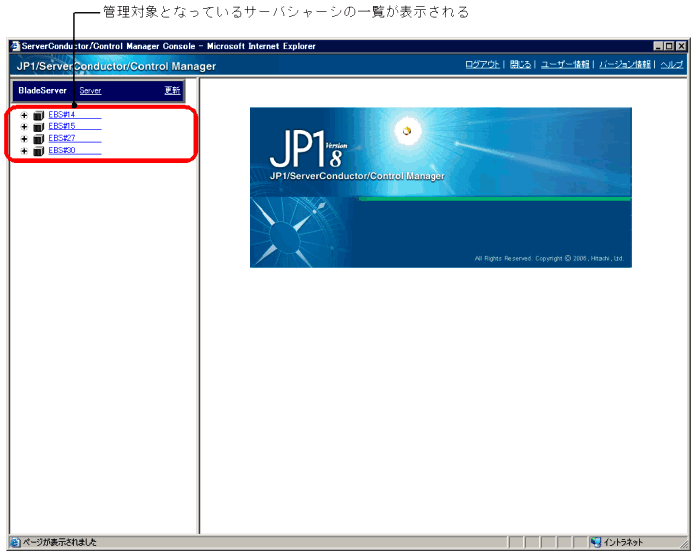This screenshot has height=554, width=693.
Task: Open the バージョン情報 version info link
Action: click(x=625, y=65)
